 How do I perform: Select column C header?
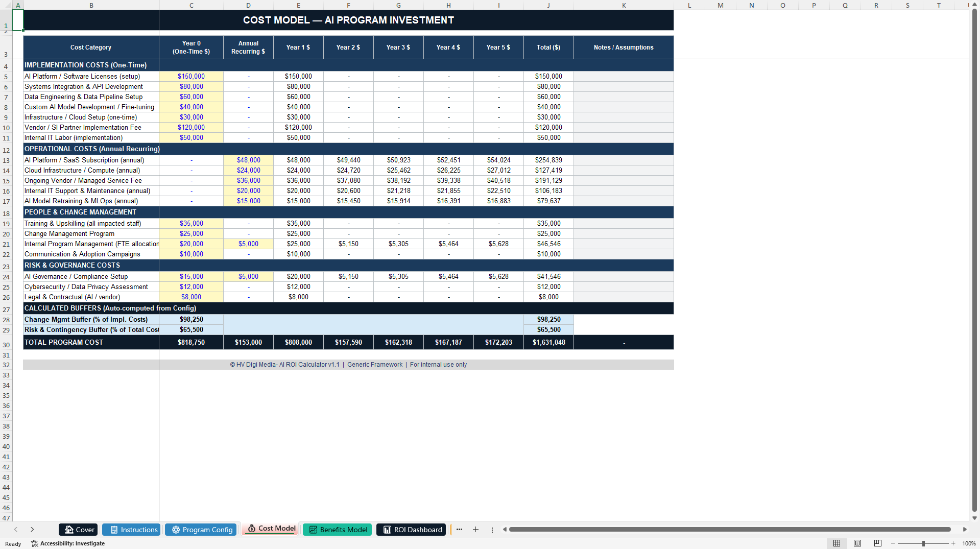(x=192, y=5)
